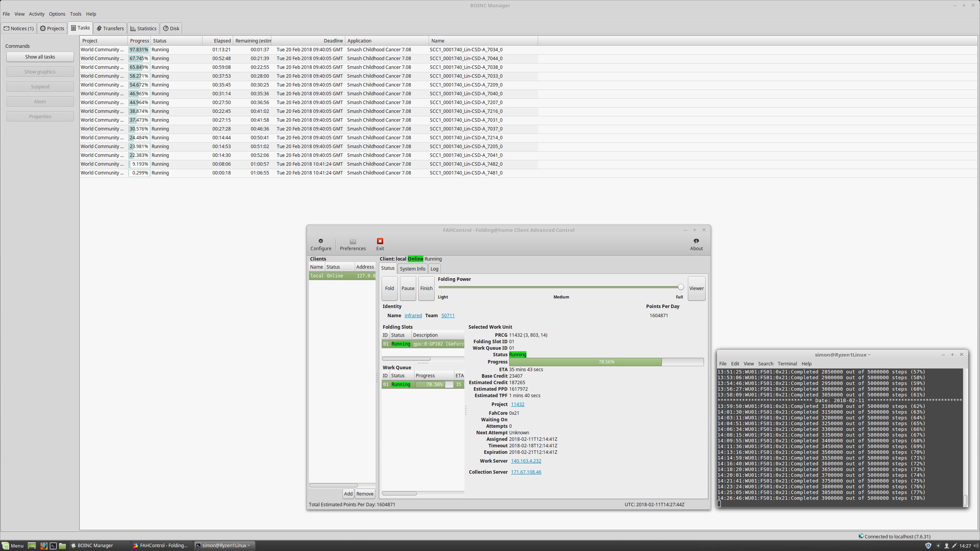The width and height of the screenshot is (980, 551).
Task: Click the BOINC tray icon
Action: 938,546
